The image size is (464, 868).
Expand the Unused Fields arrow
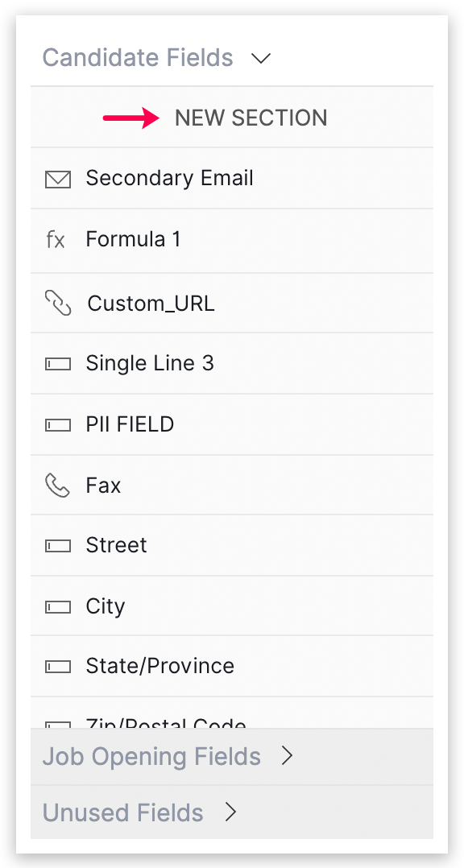(230, 812)
